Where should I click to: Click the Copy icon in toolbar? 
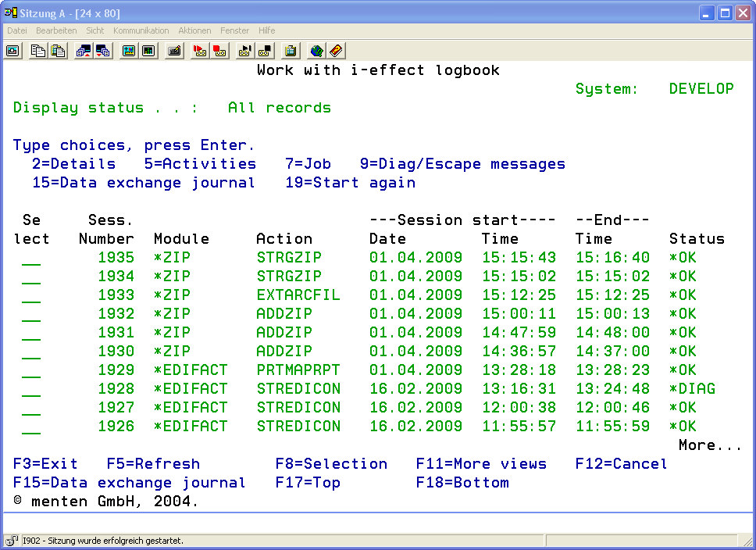coord(37,51)
